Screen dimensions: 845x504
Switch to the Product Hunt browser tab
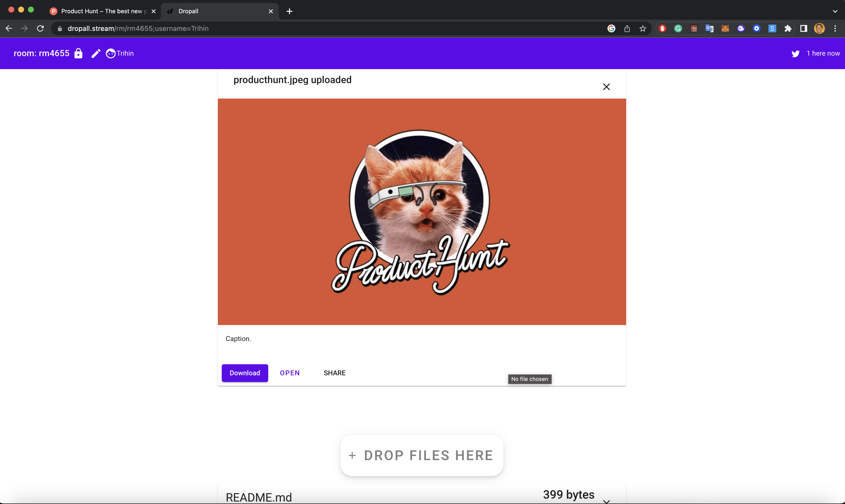pos(103,11)
